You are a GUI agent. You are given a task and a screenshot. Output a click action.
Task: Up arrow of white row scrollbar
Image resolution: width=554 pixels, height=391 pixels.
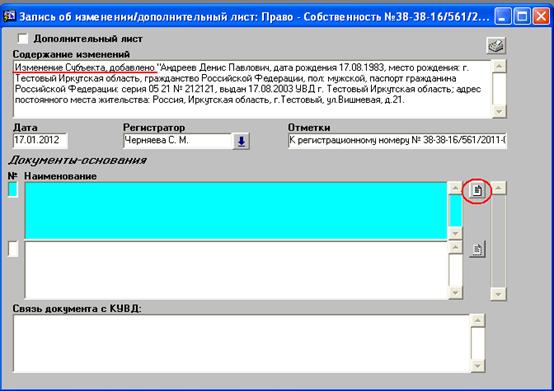point(455,247)
